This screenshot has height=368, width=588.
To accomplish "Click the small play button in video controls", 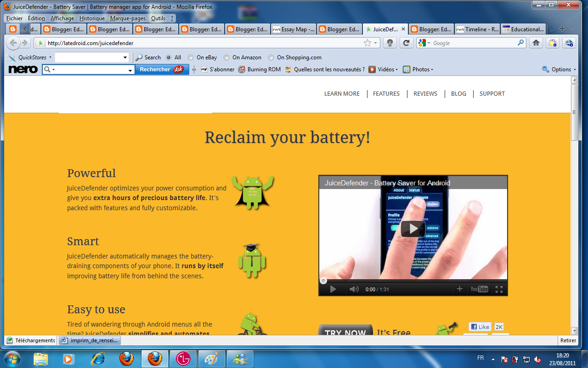I will point(333,289).
